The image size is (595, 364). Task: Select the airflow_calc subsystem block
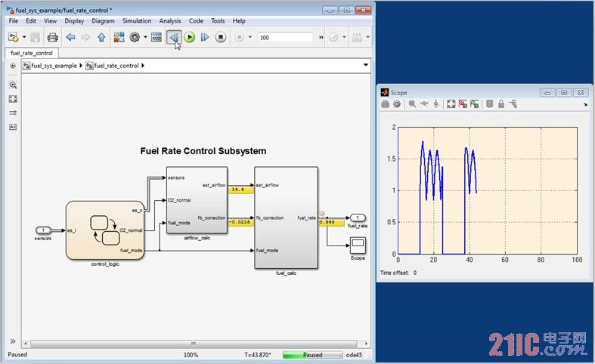(x=197, y=200)
